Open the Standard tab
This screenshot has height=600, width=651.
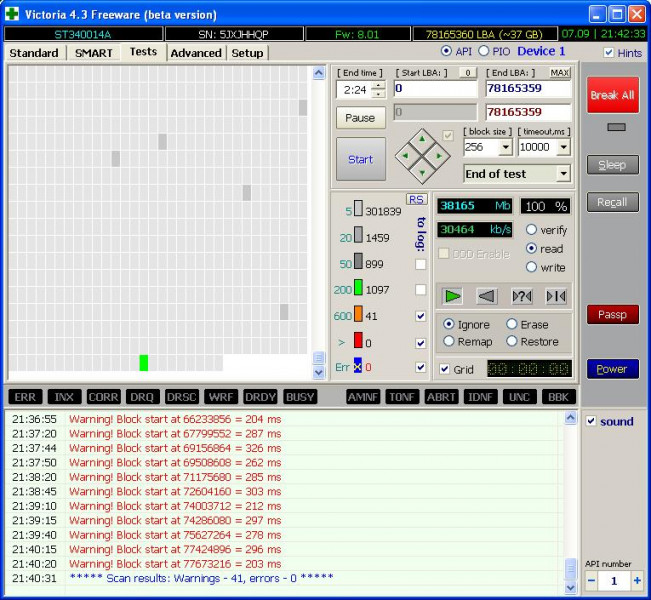point(34,53)
